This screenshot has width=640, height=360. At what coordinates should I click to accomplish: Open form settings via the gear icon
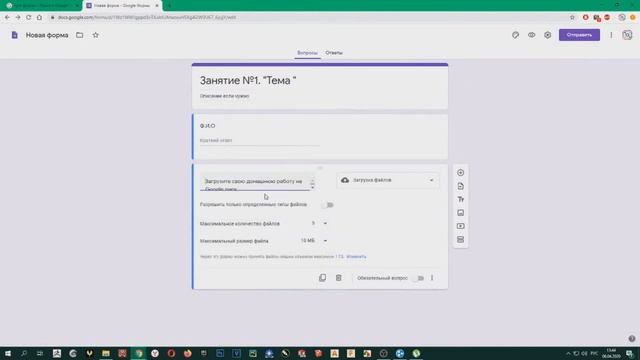pyautogui.click(x=547, y=35)
